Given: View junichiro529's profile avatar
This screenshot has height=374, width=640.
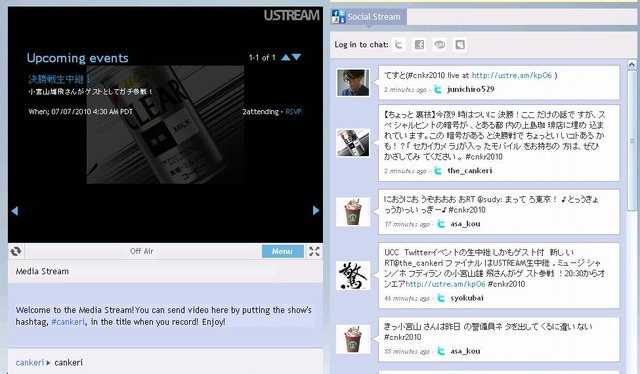Looking at the screenshot, I should (x=353, y=82).
